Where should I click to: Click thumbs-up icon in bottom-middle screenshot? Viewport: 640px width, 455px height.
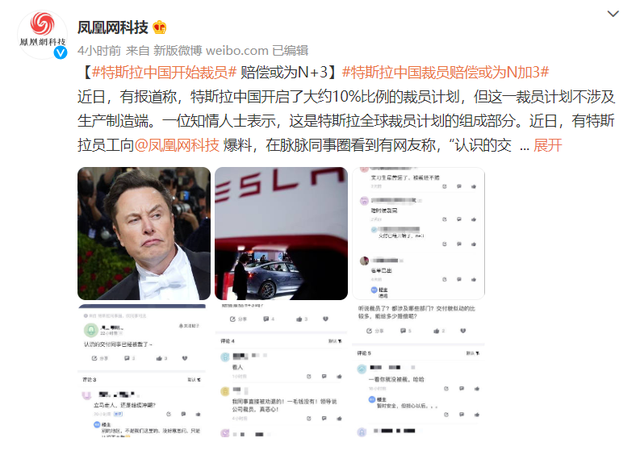click(299, 319)
